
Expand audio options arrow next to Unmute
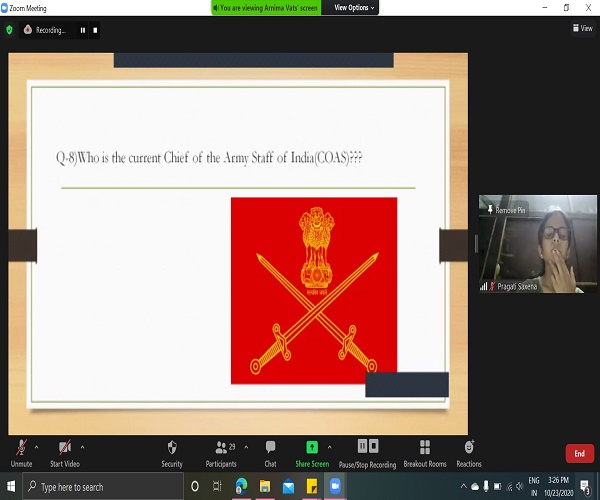(36, 447)
